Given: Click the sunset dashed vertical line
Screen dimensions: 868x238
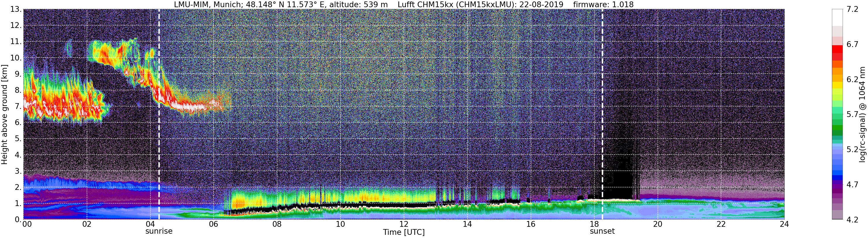Looking at the screenshot, I should coord(603,114).
